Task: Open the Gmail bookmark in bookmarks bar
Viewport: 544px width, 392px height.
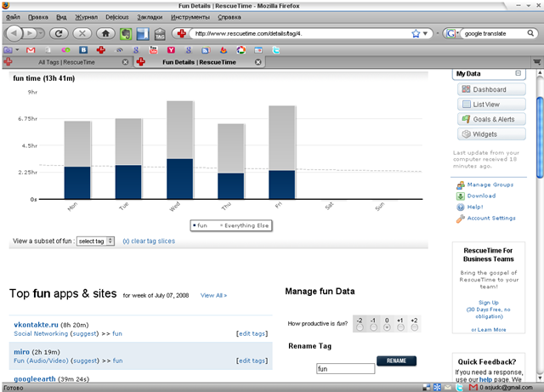Action: tap(31, 50)
